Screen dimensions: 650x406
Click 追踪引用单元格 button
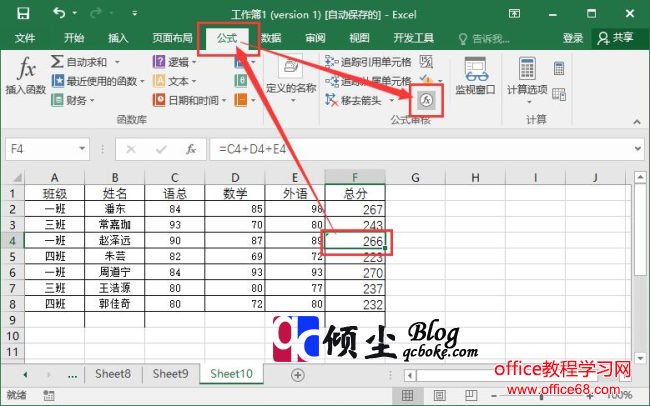[368, 62]
